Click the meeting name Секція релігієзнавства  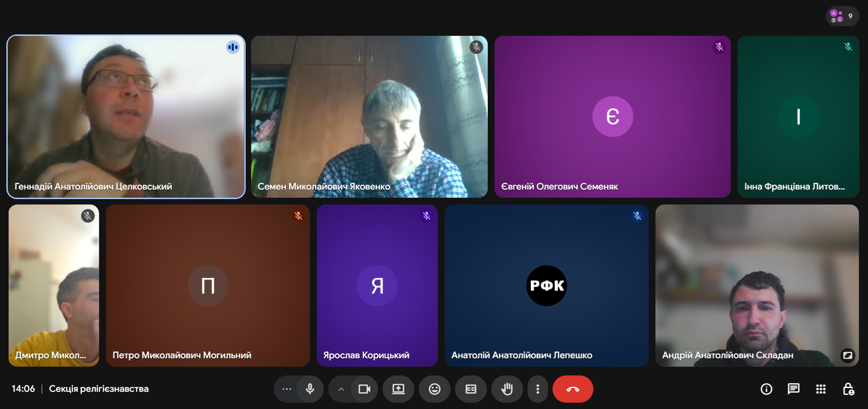pos(99,389)
